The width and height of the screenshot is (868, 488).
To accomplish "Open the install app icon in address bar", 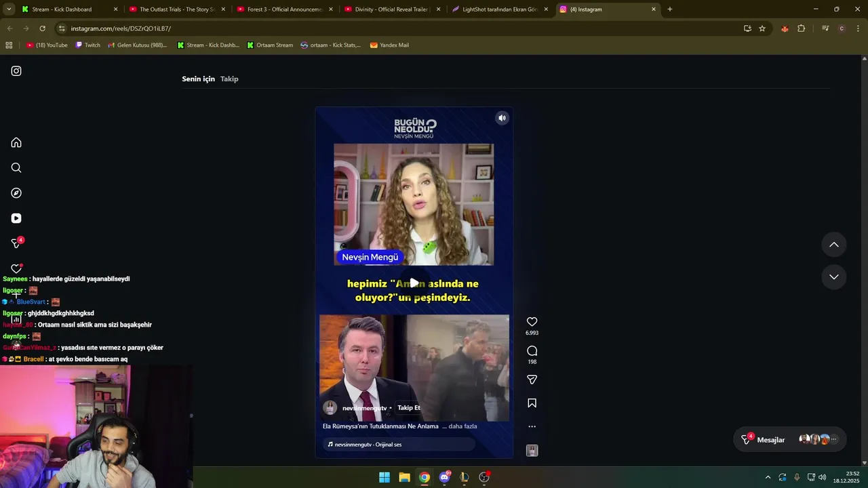I will click(x=747, y=28).
